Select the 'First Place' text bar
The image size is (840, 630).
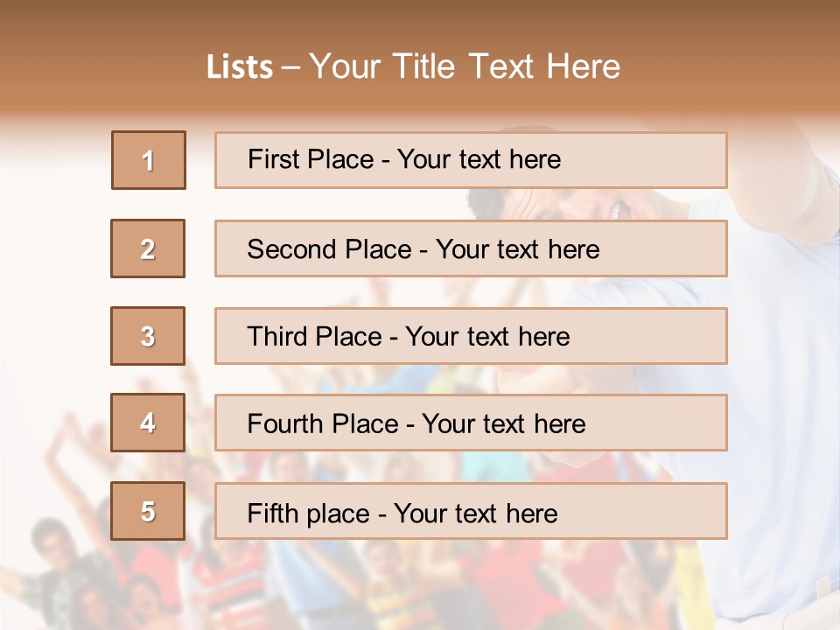471,160
